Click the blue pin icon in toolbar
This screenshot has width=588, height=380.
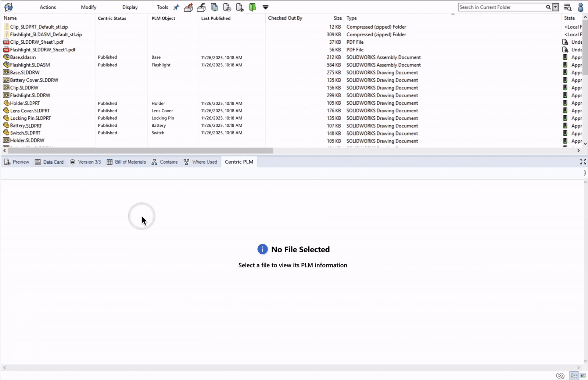176,7
